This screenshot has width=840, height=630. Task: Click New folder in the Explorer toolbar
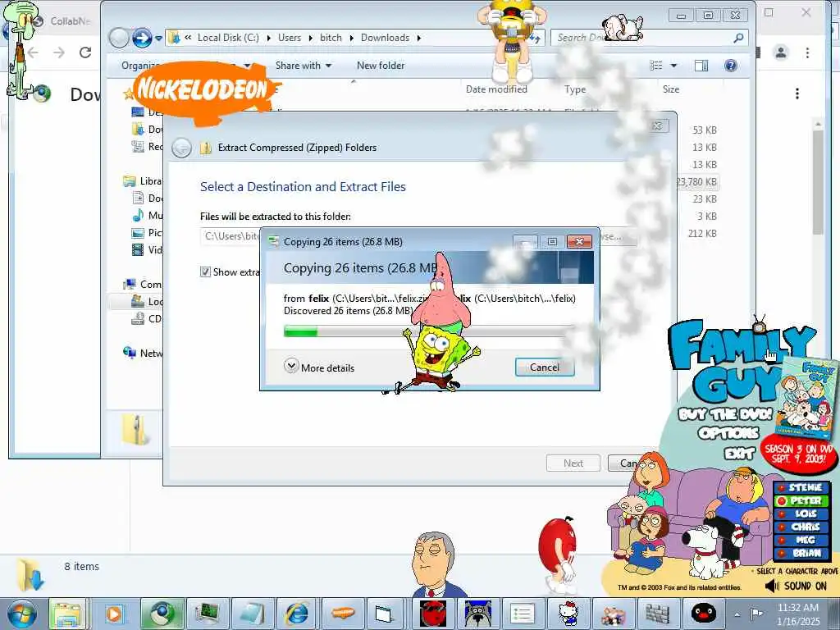tap(381, 66)
